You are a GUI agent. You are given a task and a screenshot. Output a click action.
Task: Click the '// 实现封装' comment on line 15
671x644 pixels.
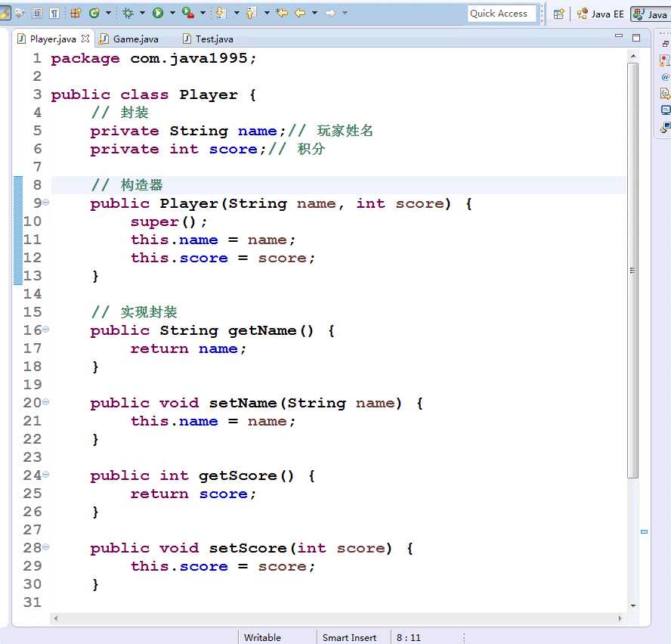[134, 312]
